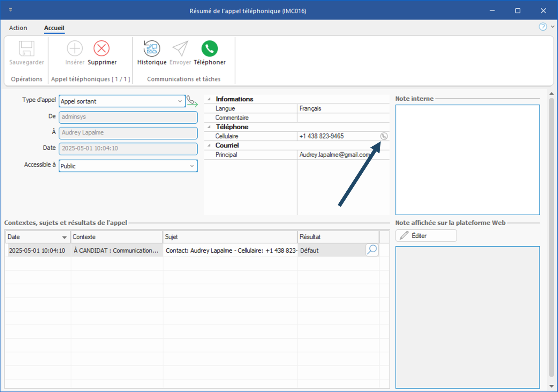The width and height of the screenshot is (558, 392).
Task: Click the magnifier icon in Résultat cell
Action: (x=372, y=250)
